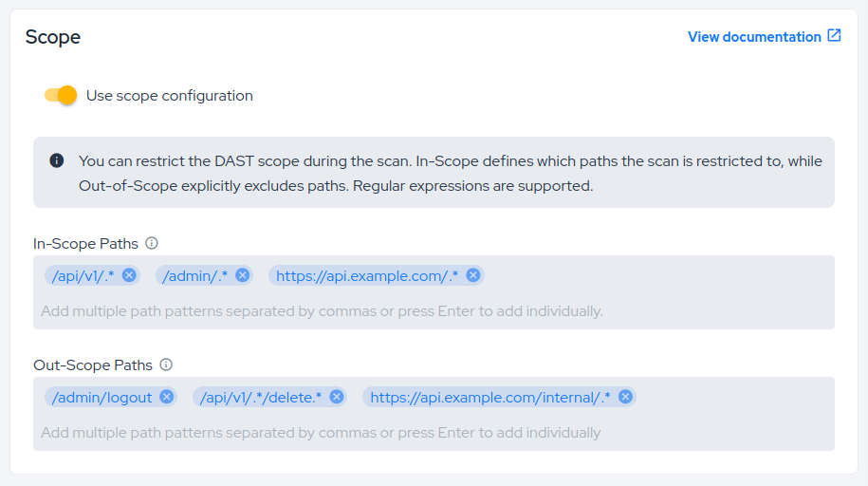Click the info icon next to In-Scope Paths
868x486 pixels.
point(152,243)
